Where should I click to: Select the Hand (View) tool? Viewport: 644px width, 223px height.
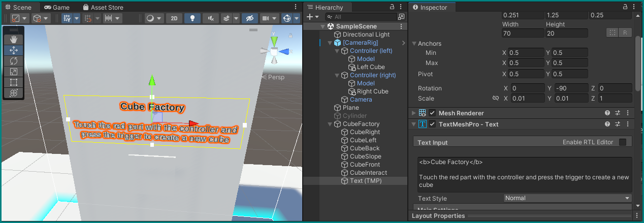coord(14,40)
